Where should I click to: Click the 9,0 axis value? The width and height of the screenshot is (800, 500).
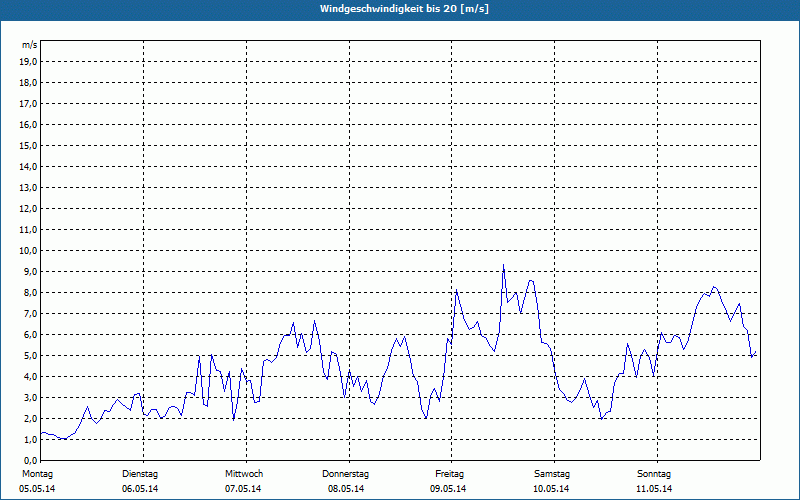tap(31, 271)
